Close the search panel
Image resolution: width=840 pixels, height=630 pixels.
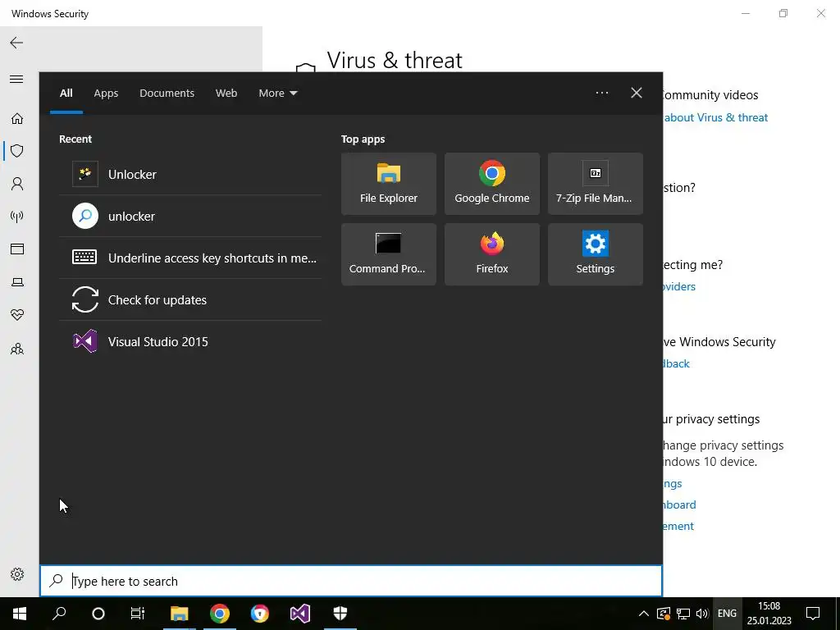tap(637, 93)
